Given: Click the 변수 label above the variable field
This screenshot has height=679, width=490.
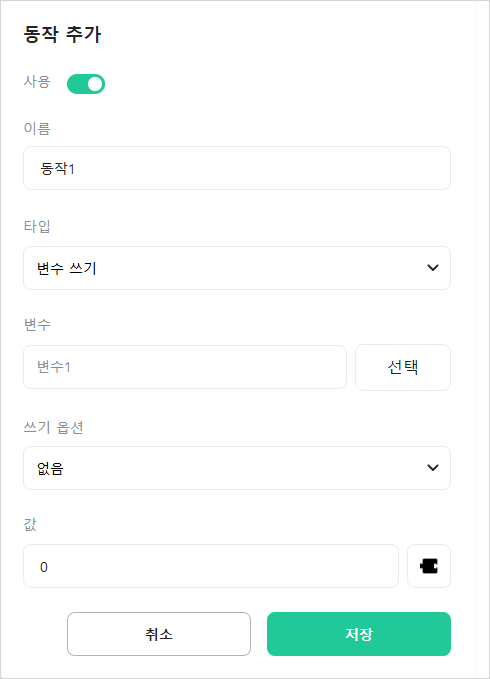Looking at the screenshot, I should (37, 324).
